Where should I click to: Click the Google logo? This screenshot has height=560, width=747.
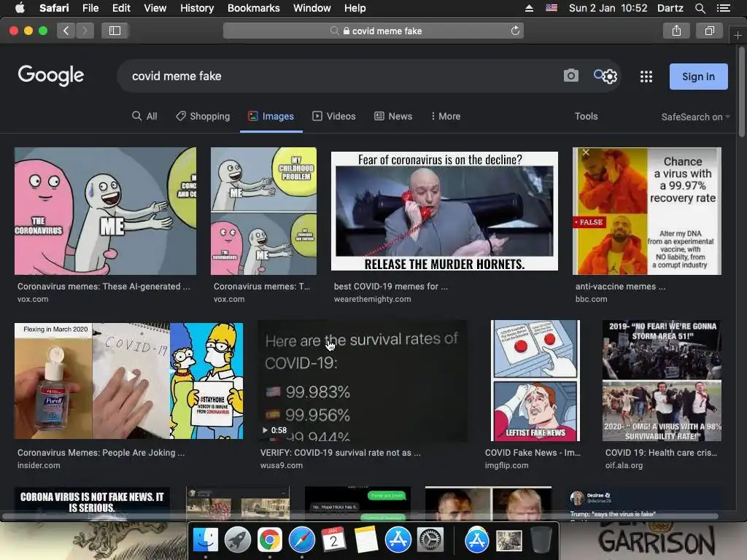(51, 75)
